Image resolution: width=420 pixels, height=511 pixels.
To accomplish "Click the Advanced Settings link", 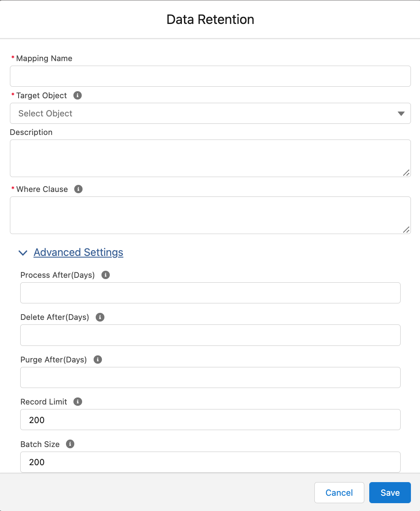I will pos(78,252).
